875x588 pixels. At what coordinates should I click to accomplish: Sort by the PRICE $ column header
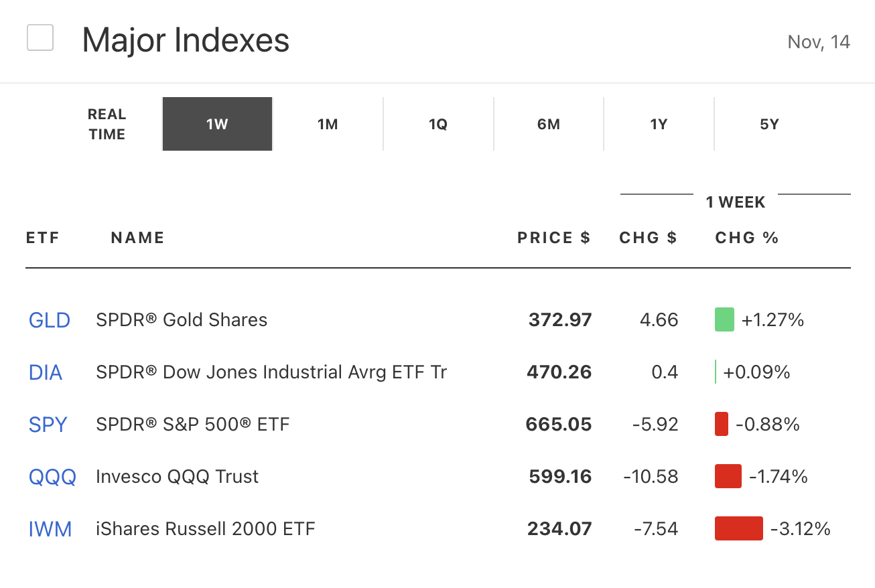click(554, 238)
